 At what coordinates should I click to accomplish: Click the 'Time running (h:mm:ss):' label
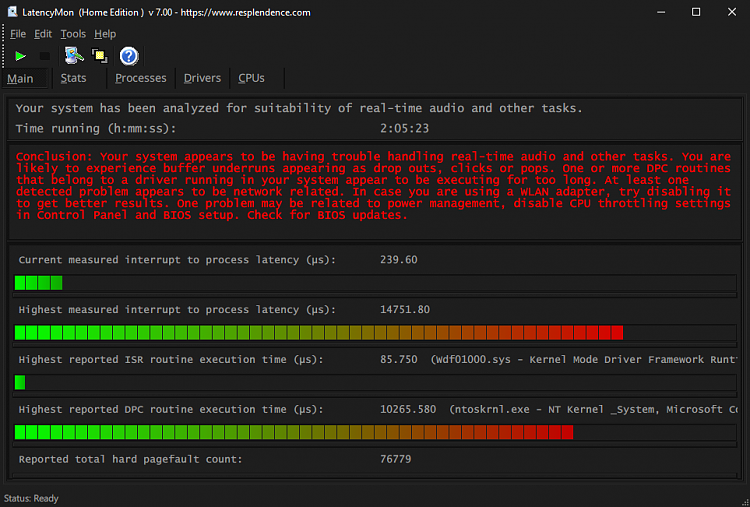96,128
